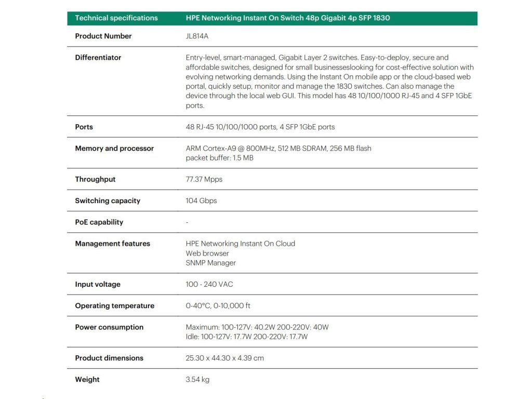532x399 pixels.
Task: Click the 'SNMP Manager' entry
Action: coord(211,262)
